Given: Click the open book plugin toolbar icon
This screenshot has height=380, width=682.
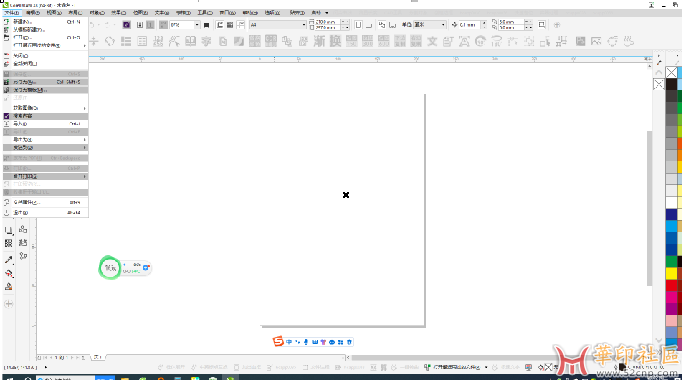Looking at the screenshot, I should [x=191, y=41].
